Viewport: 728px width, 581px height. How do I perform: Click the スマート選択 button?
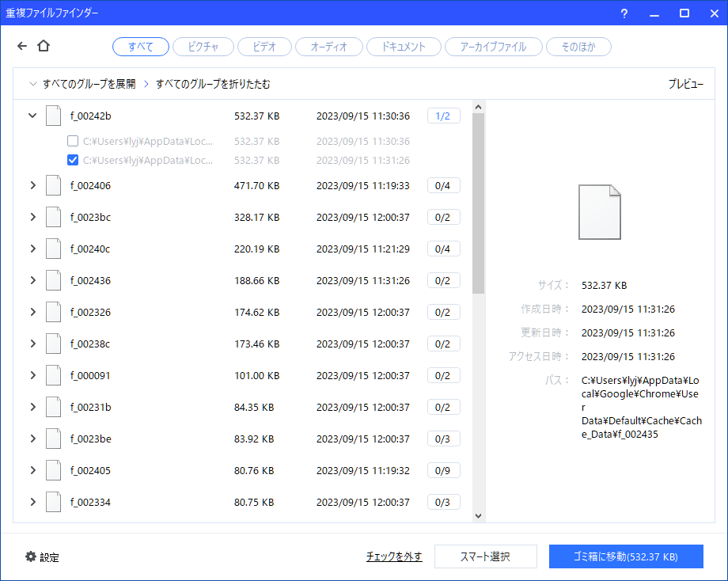(x=486, y=556)
